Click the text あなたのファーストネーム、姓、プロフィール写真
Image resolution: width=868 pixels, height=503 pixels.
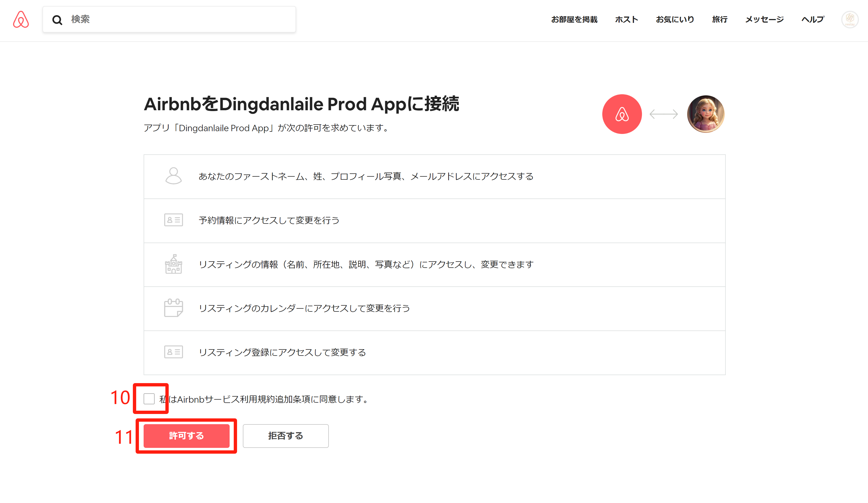[300, 176]
